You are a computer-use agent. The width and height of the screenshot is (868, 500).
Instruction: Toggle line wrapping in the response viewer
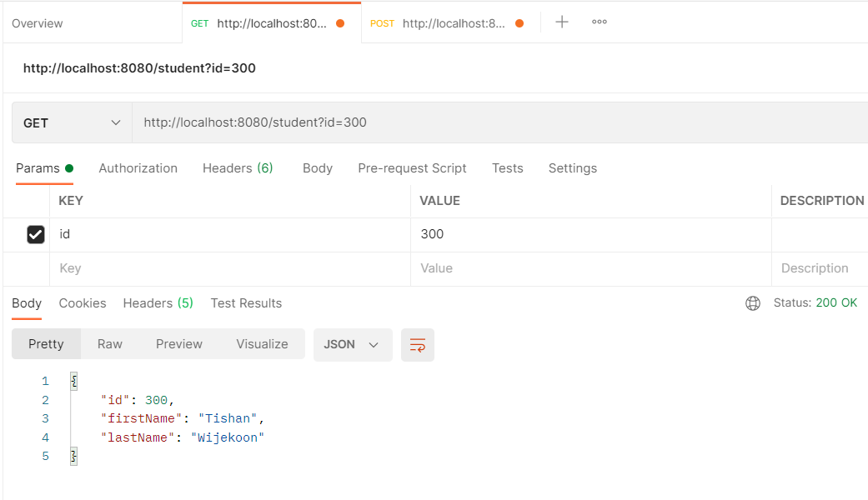click(417, 344)
